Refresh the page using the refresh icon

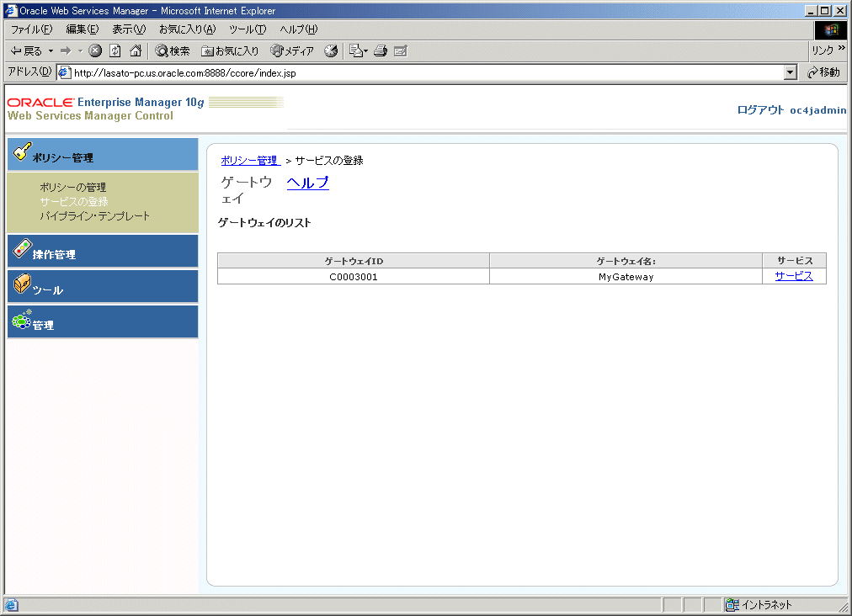tap(115, 51)
